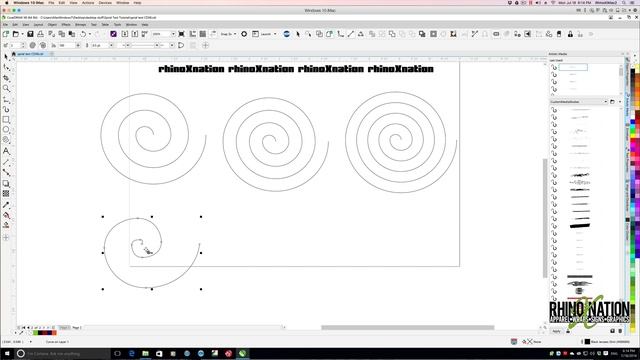Image resolution: width=640 pixels, height=360 pixels.
Task: Expand the Undo history dropdown arrow
Action: [x=90, y=34]
